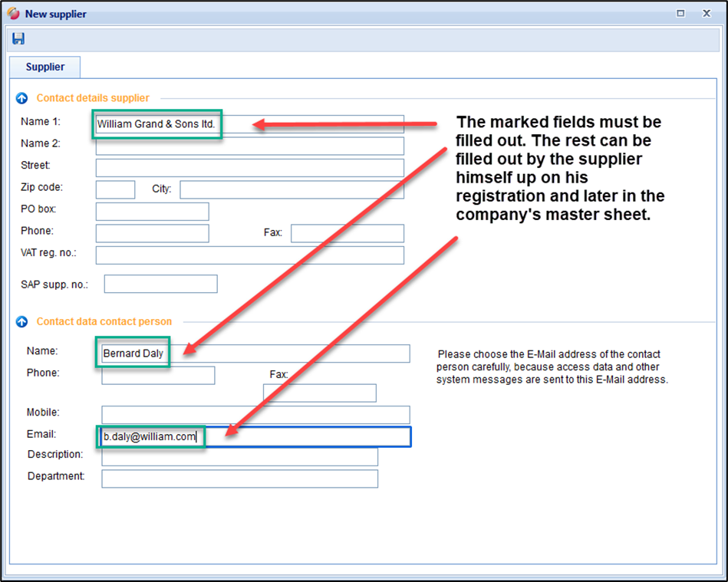Image resolution: width=728 pixels, height=582 pixels.
Task: Select the Department input field
Action: click(239, 478)
